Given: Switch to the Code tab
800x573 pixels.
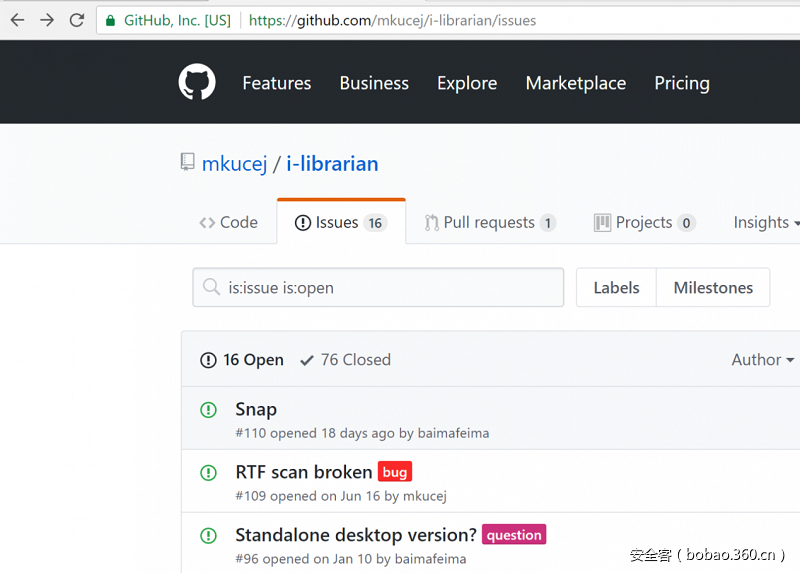Looking at the screenshot, I should pyautogui.click(x=229, y=222).
